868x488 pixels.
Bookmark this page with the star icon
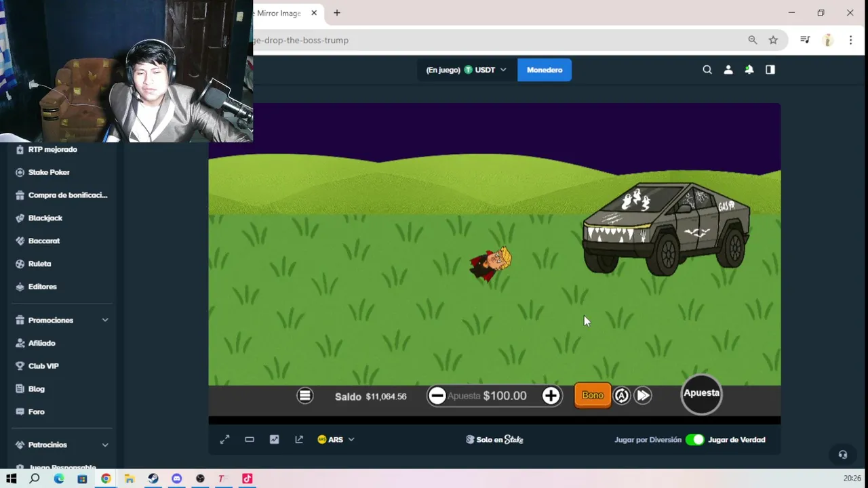773,40
